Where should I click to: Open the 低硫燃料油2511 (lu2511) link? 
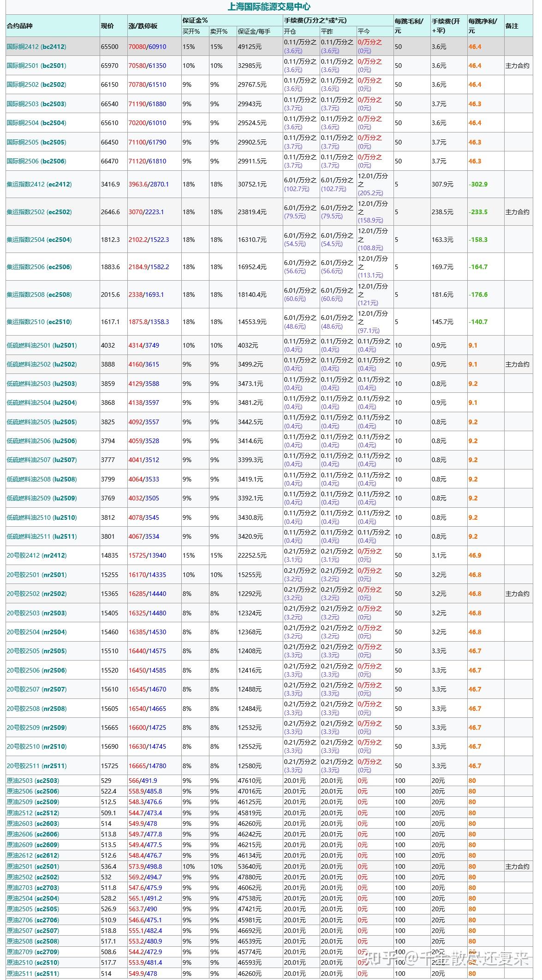(42, 536)
